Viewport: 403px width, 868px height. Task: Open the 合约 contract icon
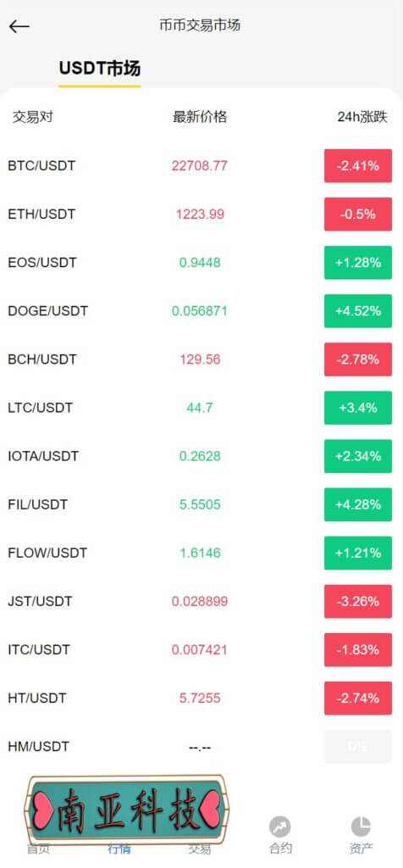[280, 827]
